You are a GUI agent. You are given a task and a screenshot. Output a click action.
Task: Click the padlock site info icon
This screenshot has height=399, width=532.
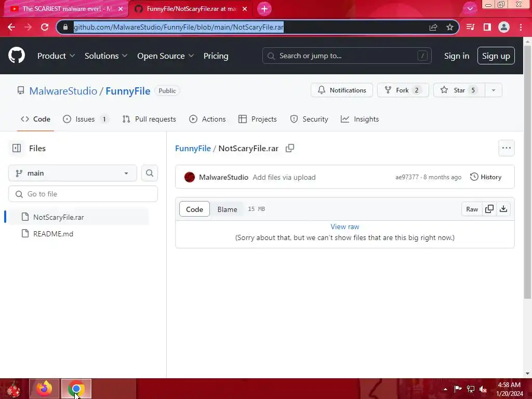(65, 27)
